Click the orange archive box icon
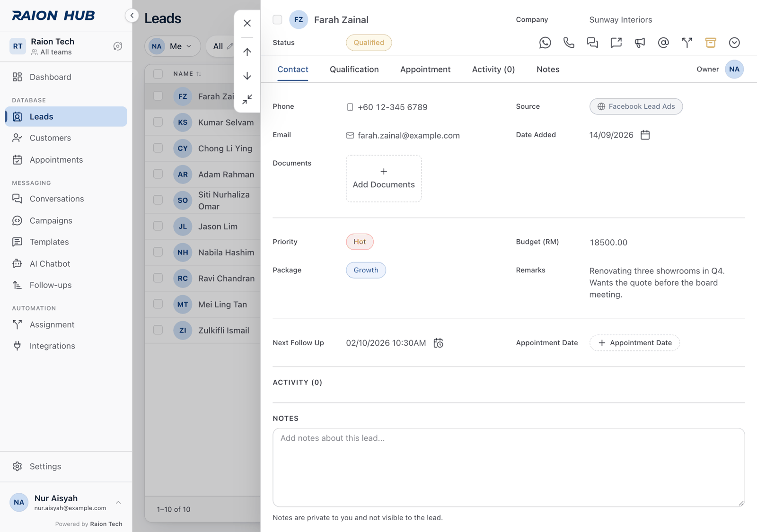The width and height of the screenshot is (757, 532). [711, 43]
